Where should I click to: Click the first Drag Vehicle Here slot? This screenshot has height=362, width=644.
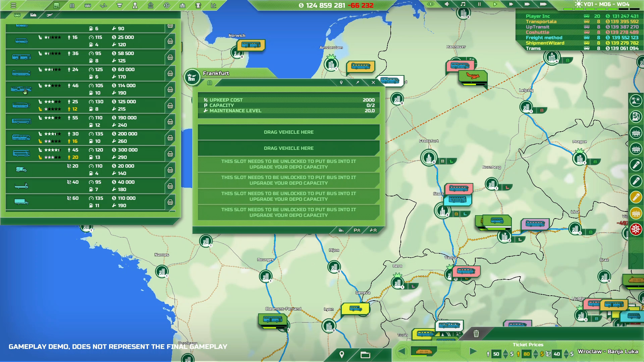click(x=288, y=132)
